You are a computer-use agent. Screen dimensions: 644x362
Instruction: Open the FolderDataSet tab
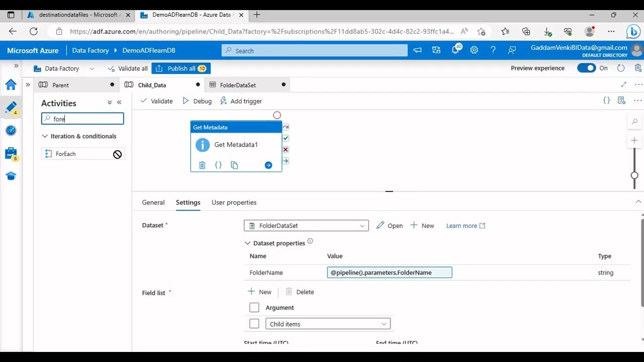248,85
